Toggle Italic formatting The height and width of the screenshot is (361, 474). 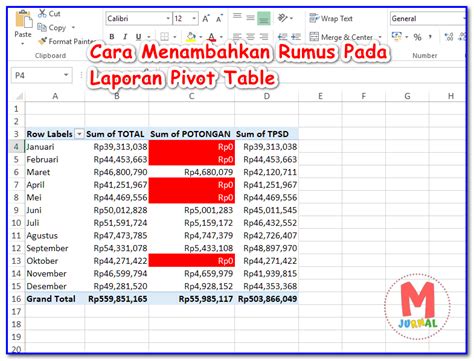pyautogui.click(x=125, y=37)
